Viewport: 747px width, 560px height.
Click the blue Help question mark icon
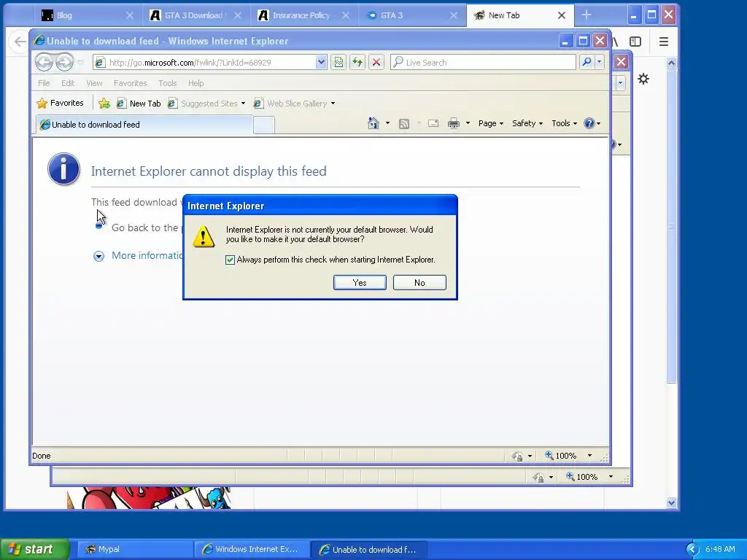589,123
